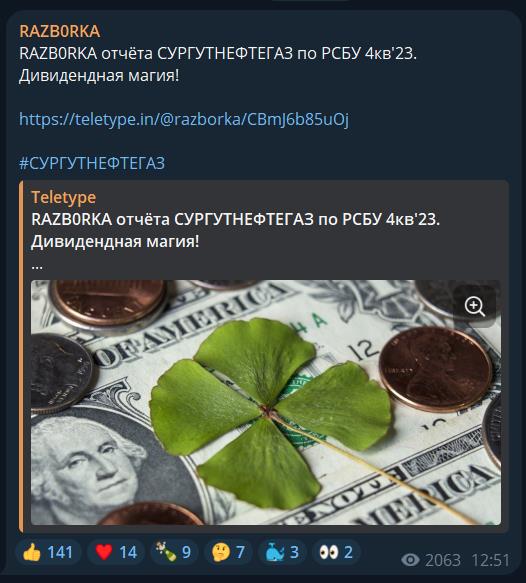Click the Teletype preview site name
This screenshot has height=583, width=526.
pyautogui.click(x=64, y=197)
